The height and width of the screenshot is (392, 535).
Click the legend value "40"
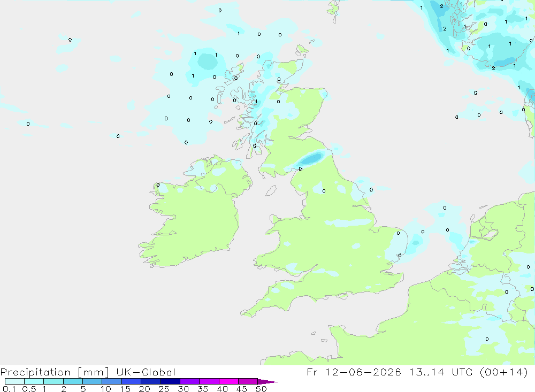[222, 389]
